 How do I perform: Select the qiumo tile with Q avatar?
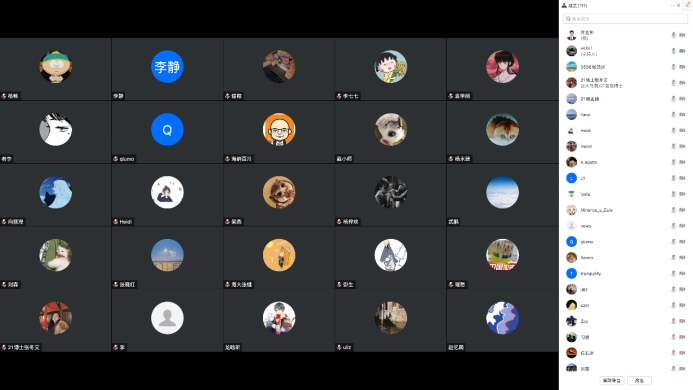pyautogui.click(x=167, y=132)
